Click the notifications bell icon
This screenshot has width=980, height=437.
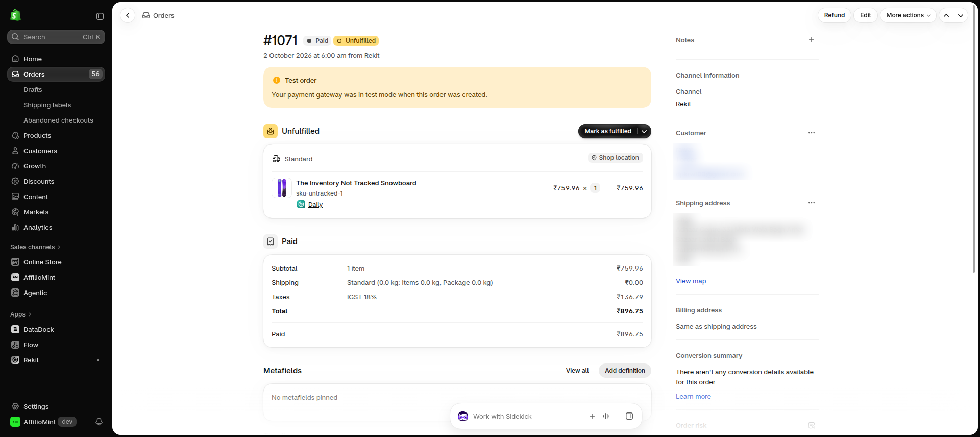(x=99, y=422)
